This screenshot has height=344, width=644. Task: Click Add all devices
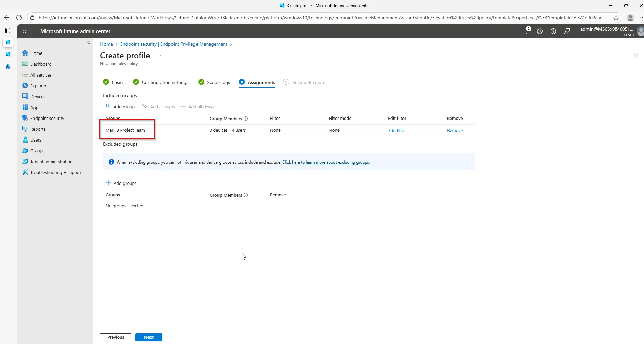[x=199, y=107]
